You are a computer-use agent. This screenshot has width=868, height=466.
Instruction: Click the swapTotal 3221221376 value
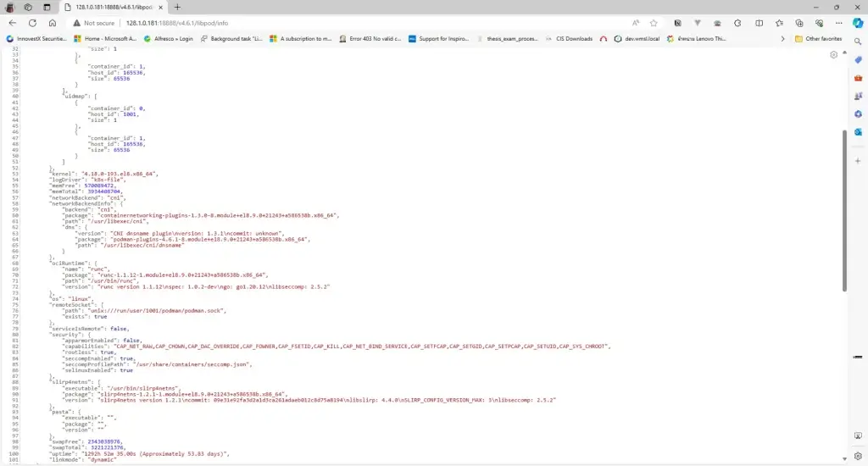point(107,447)
